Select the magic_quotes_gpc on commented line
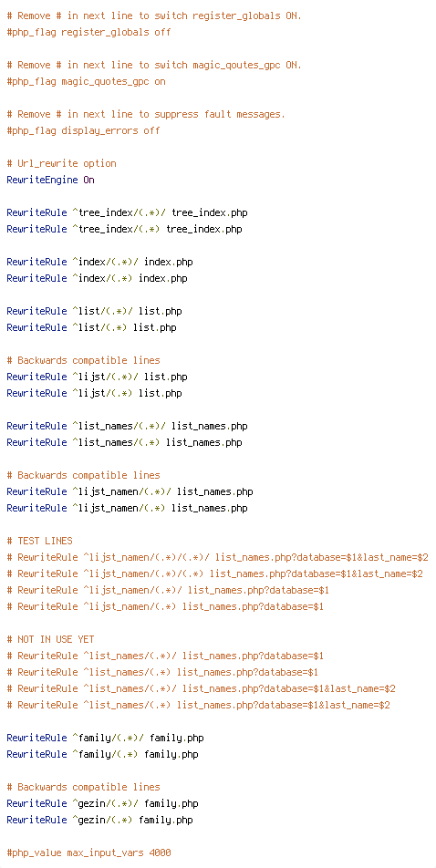436x868 pixels. (86, 81)
